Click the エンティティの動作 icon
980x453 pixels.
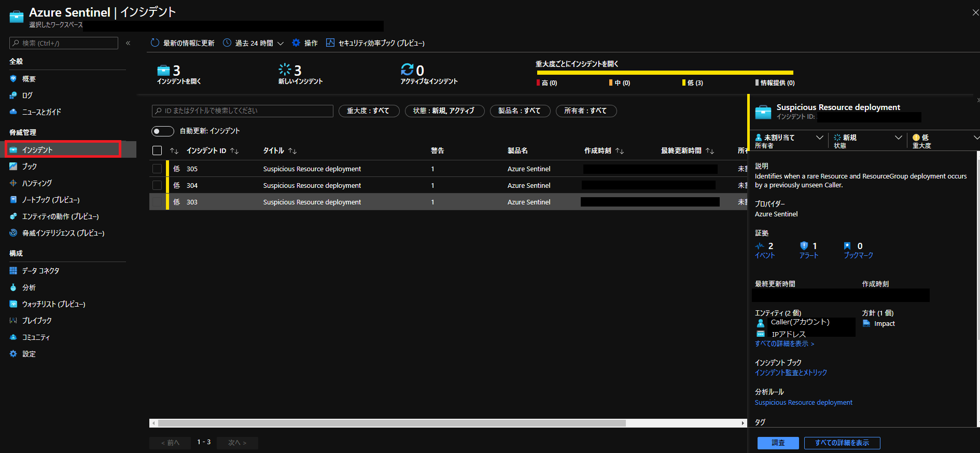click(x=13, y=216)
